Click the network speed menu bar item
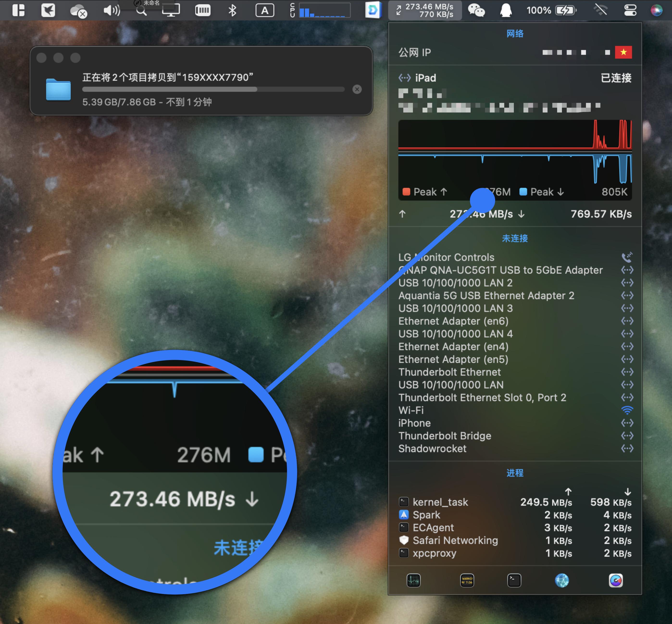This screenshot has width=672, height=624. 425,10
